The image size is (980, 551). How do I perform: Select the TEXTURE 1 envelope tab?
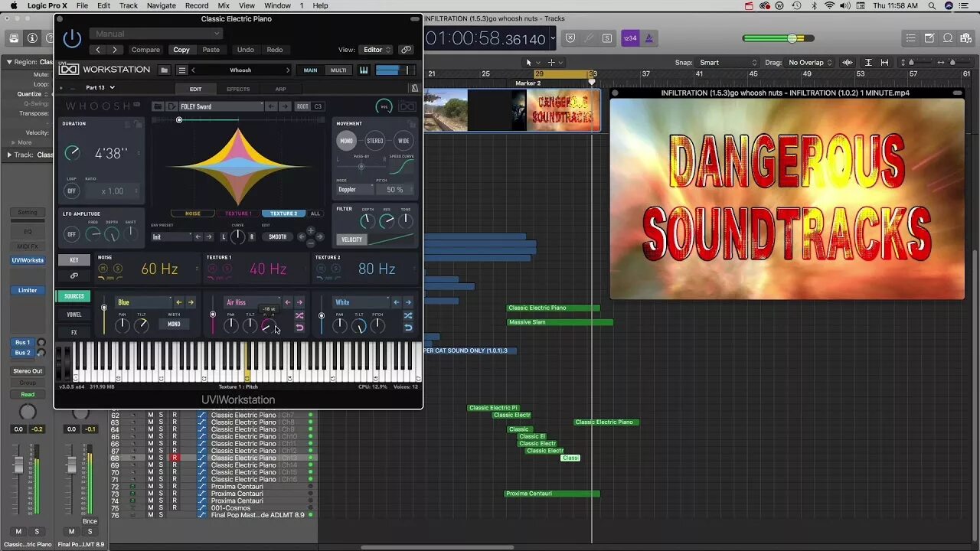tap(238, 214)
